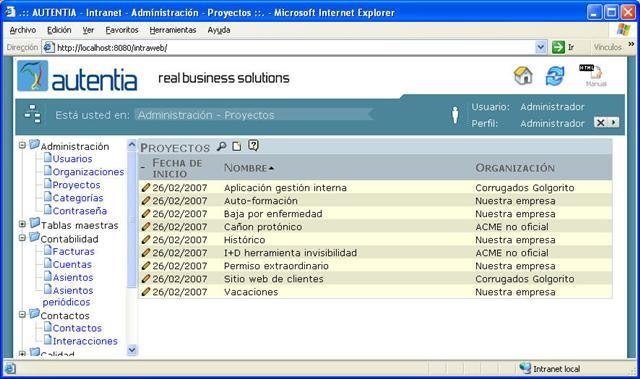This screenshot has width=640, height=379.
Task: Click the Aplicación gestión interna name cell
Action: 285,188
